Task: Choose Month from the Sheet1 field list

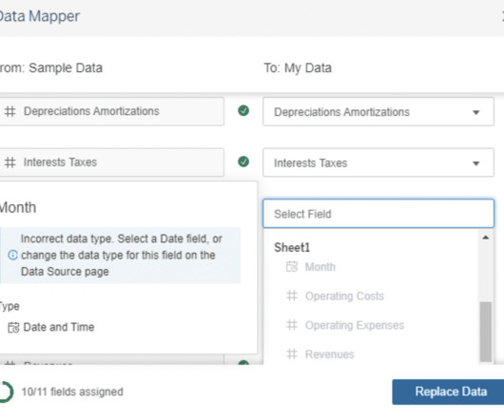Action: pos(320,267)
